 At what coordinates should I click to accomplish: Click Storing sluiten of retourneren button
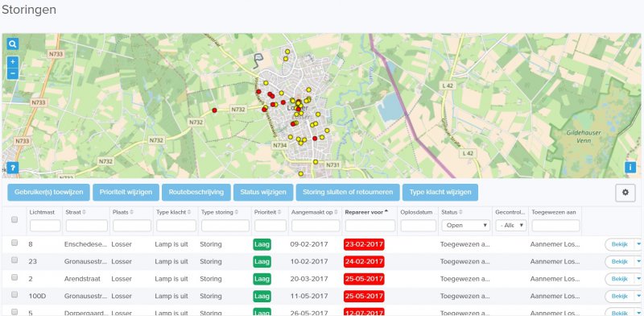pyautogui.click(x=348, y=192)
